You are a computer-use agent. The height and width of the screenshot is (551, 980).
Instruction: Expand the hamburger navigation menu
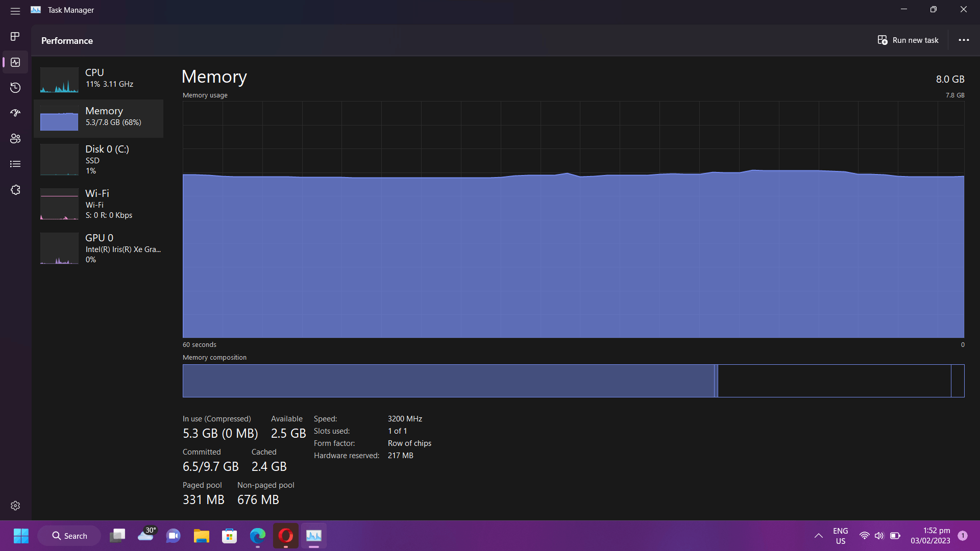click(x=15, y=11)
